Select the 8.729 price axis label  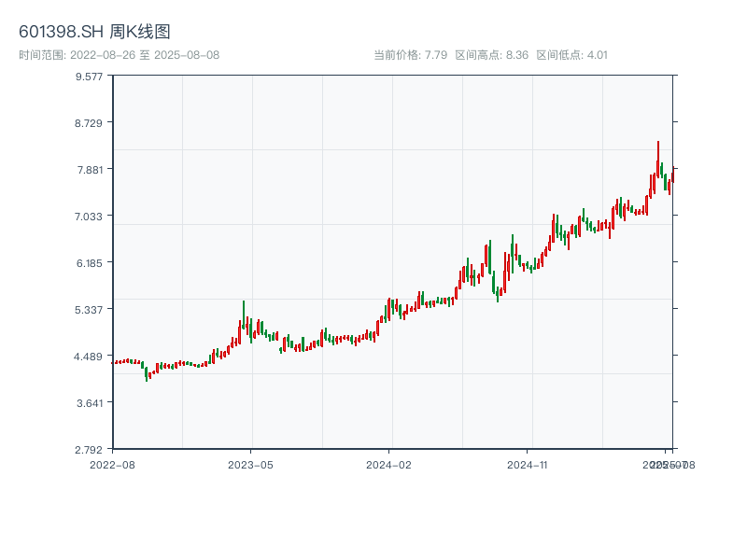point(90,122)
